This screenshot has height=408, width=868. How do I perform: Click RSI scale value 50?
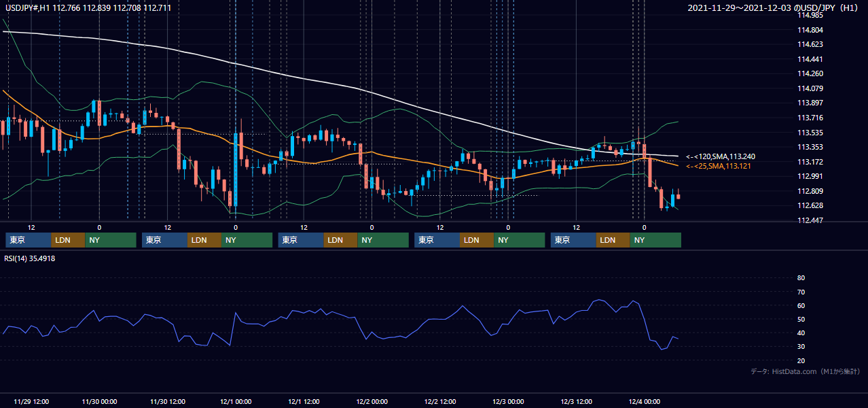[801, 319]
